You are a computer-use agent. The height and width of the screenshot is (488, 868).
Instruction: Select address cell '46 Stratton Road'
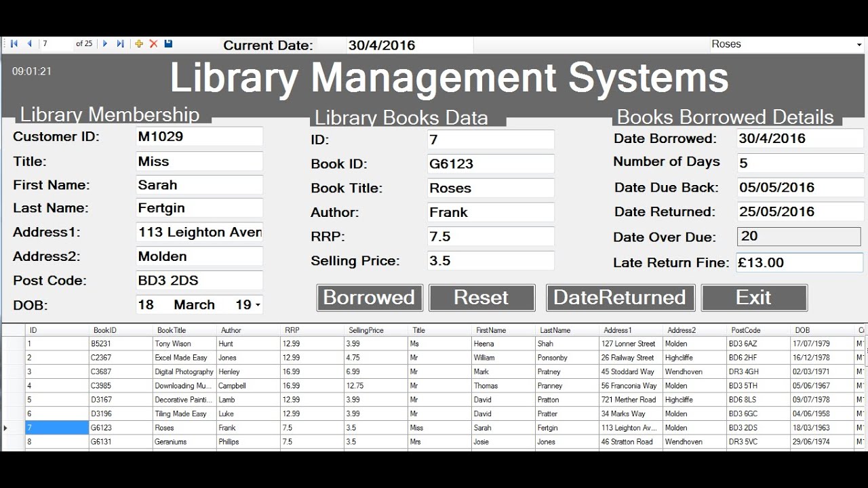631,441
